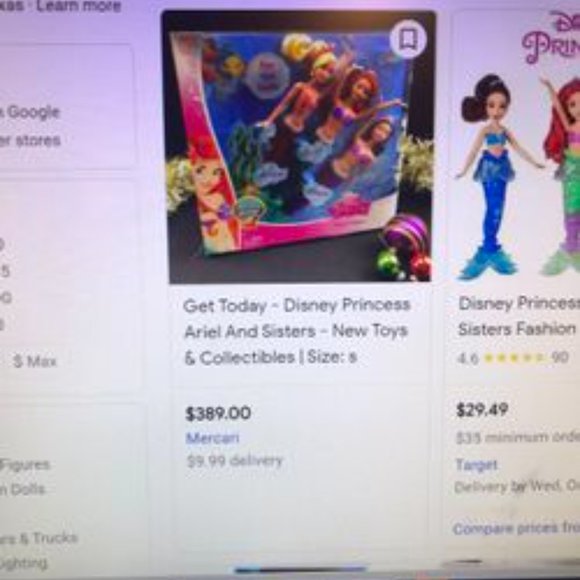Filter results by Figures category
Screen dimensions: 580x580
click(x=25, y=464)
